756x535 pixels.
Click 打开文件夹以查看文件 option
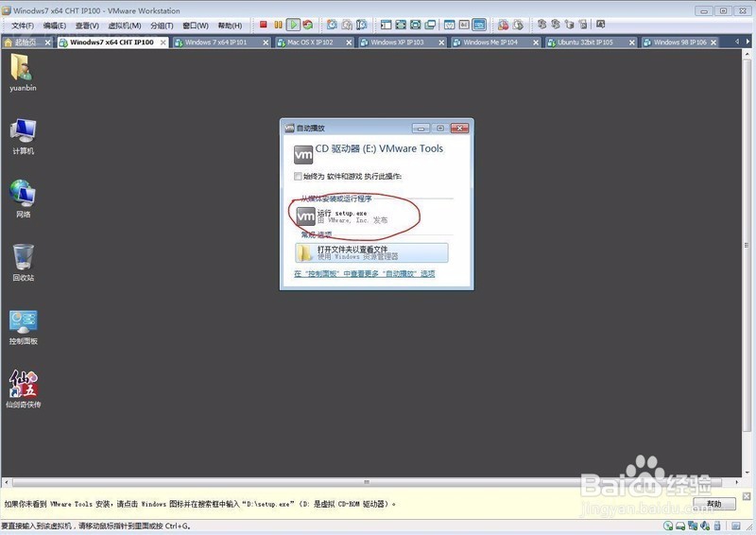[371, 252]
